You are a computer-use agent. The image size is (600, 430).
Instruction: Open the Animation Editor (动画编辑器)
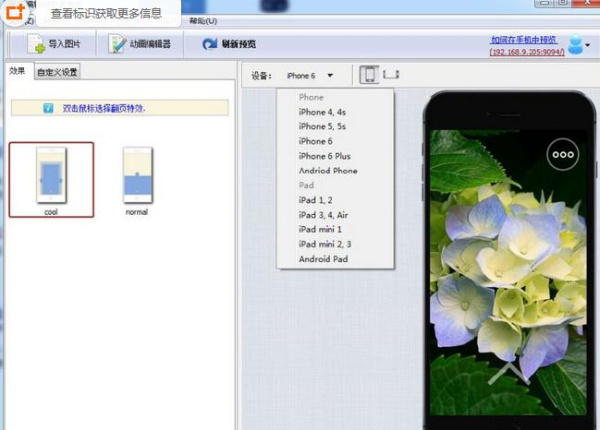(x=140, y=44)
